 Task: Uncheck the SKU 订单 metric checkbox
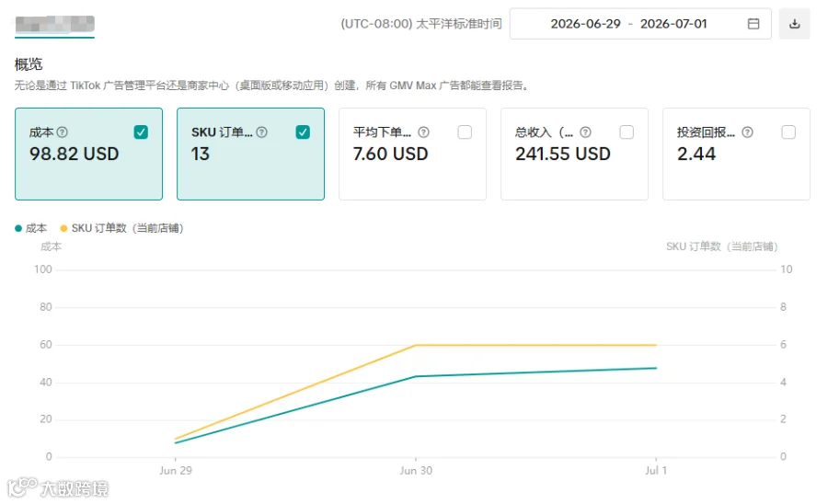click(303, 132)
